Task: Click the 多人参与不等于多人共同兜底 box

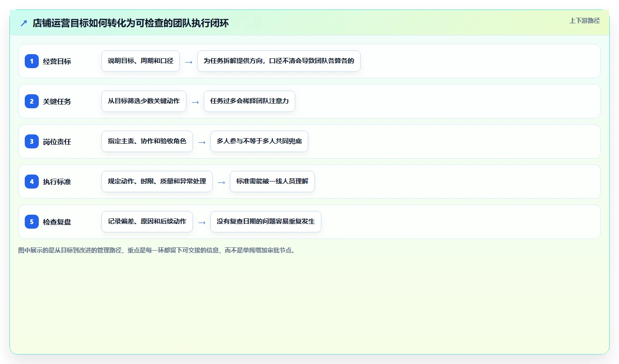Action: pos(259,141)
